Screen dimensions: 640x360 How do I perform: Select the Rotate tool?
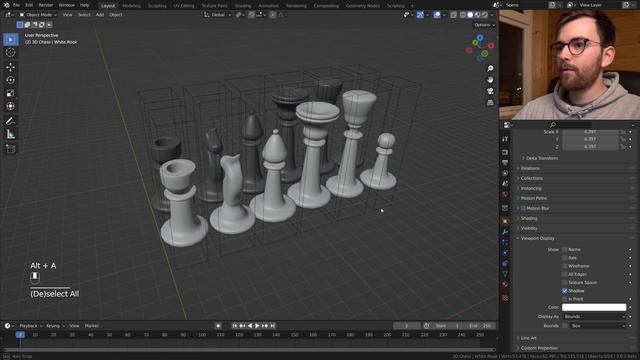tap(11, 80)
